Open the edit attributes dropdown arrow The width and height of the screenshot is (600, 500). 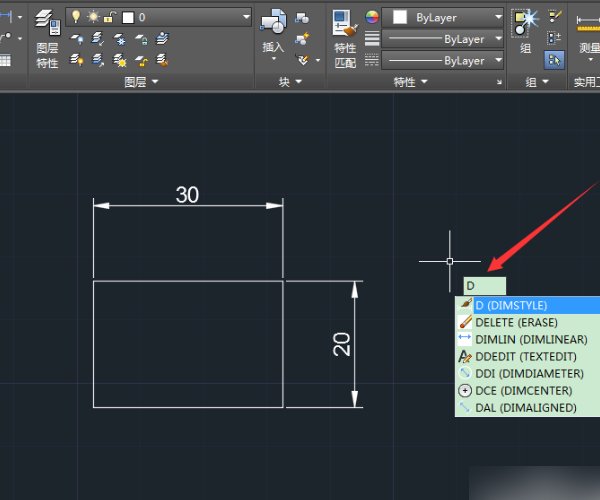318,60
